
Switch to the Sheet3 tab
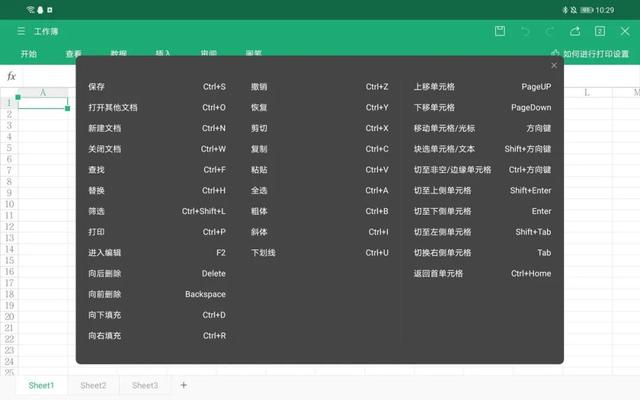[x=145, y=385]
